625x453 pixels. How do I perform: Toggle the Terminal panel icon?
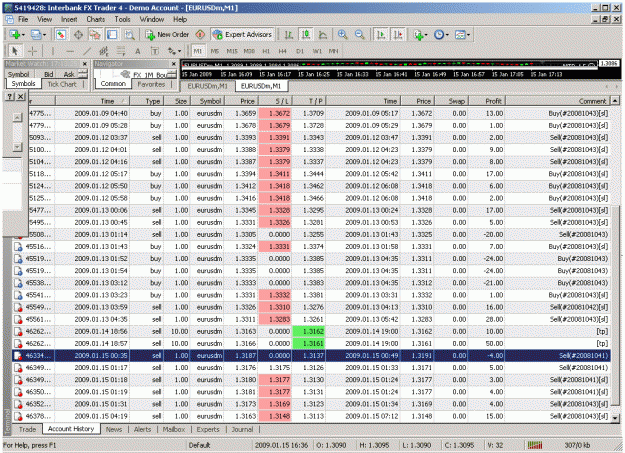pos(112,35)
